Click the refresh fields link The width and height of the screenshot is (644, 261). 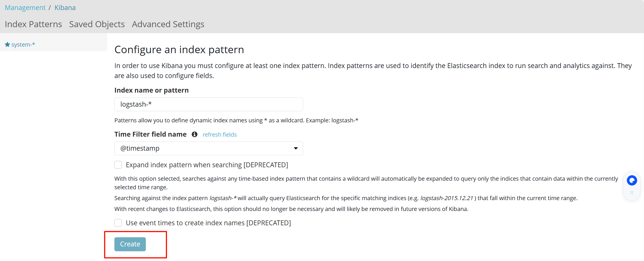[220, 135]
